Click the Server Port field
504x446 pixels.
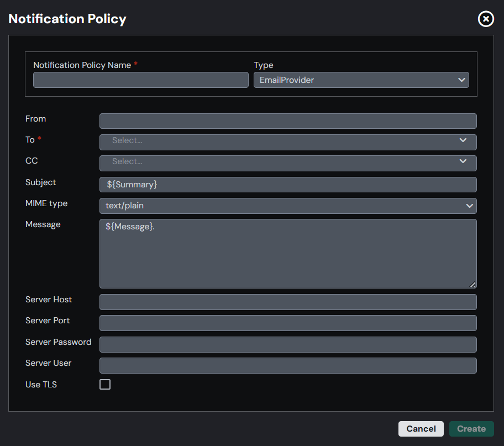point(288,323)
